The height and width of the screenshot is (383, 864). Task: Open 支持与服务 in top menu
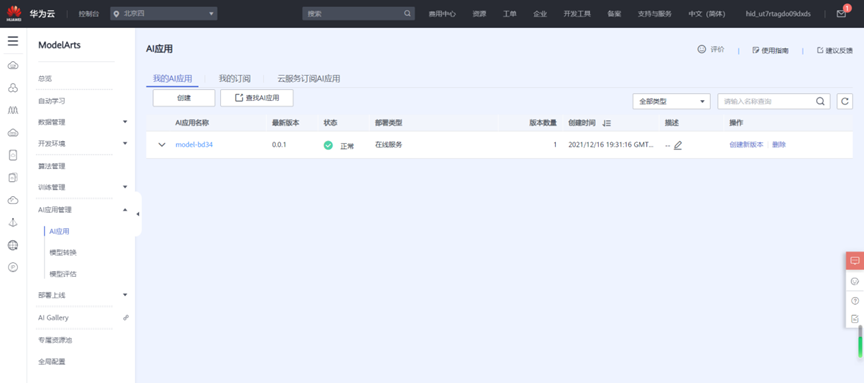(x=655, y=14)
